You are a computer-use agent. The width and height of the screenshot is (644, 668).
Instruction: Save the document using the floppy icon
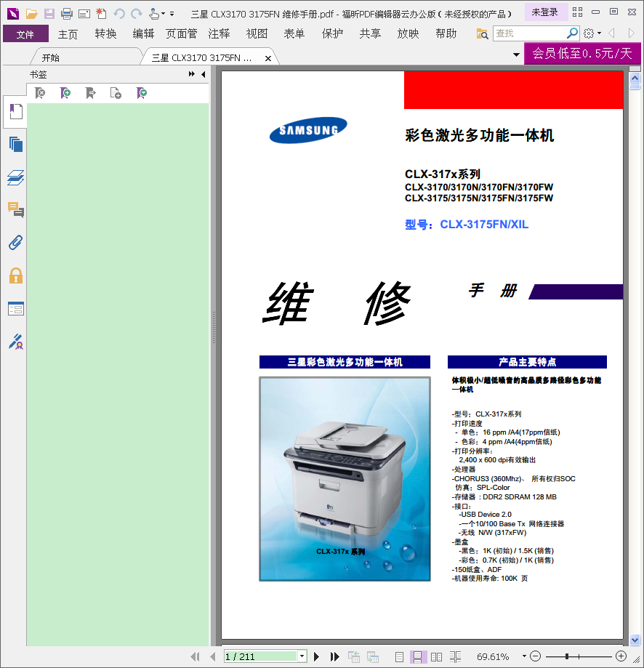[x=49, y=14]
